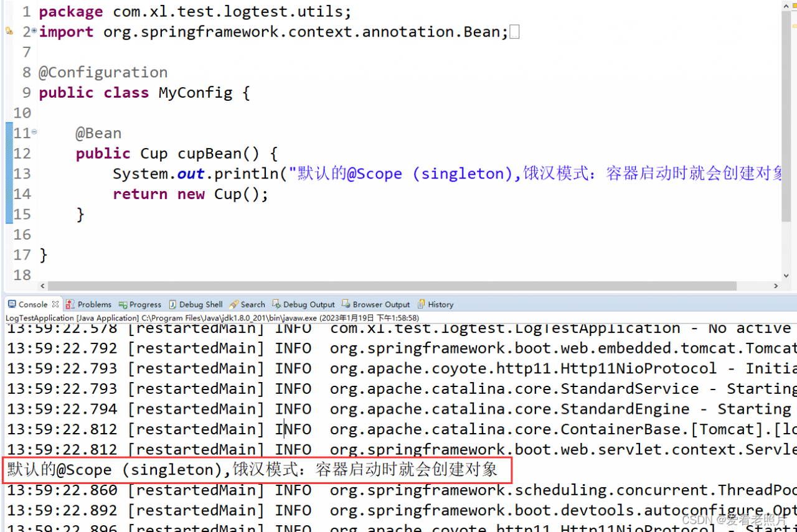797x532 pixels.
Task: Click the embedded.tomcat console log line
Action: coord(402,348)
